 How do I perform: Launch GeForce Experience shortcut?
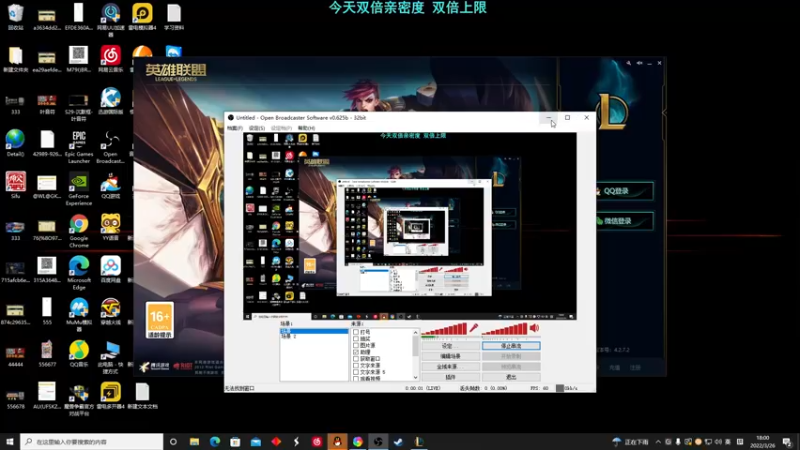(x=79, y=189)
